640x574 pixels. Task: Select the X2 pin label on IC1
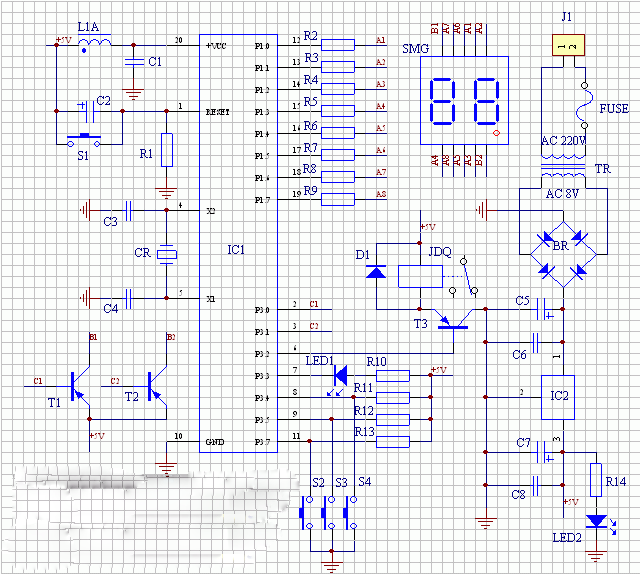tap(211, 211)
